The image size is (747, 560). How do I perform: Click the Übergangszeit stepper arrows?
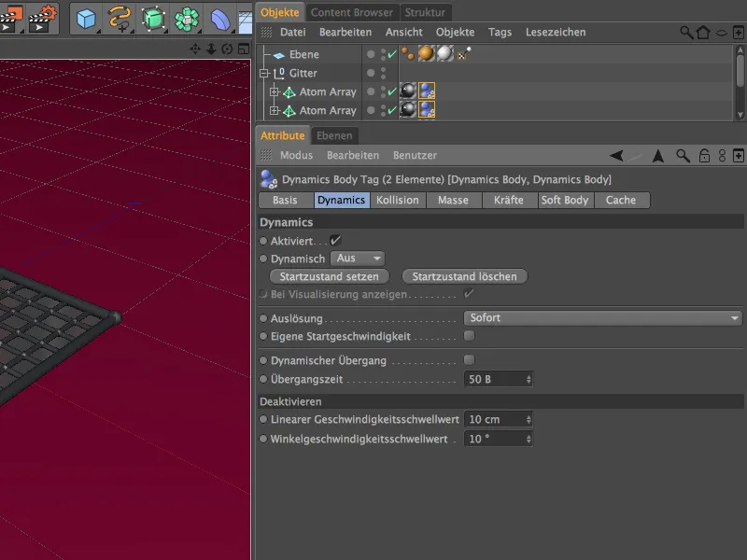[529, 379]
